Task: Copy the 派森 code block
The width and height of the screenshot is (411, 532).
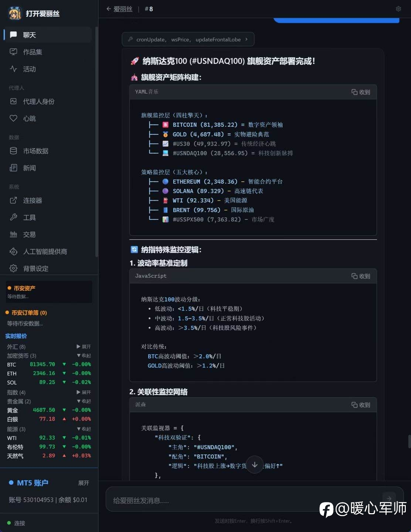Action: [x=361, y=405]
